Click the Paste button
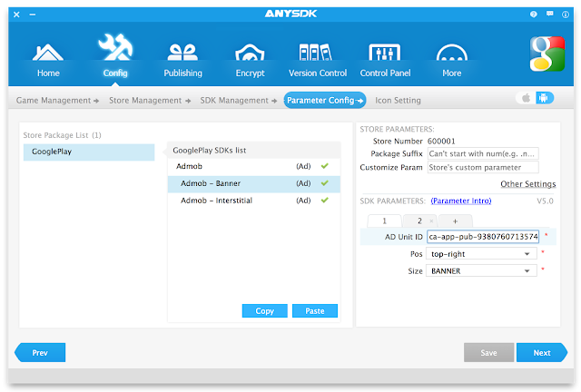581x392 pixels. (315, 311)
